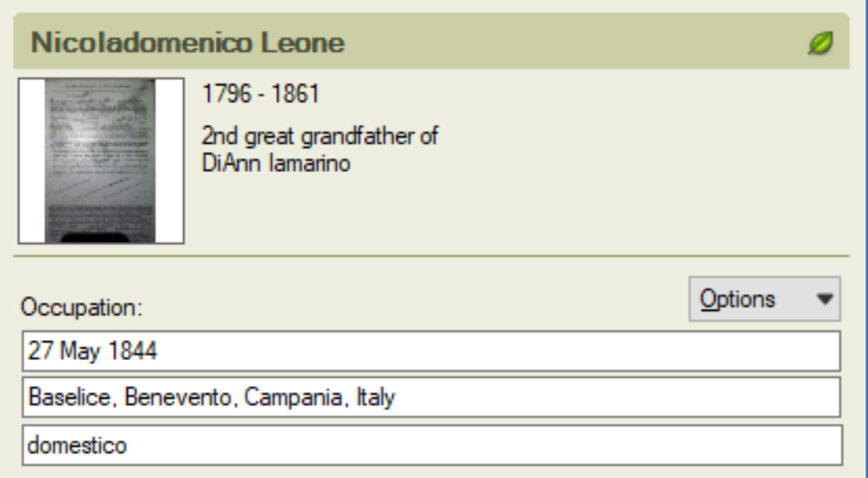Click the green leaf hint icon

coord(820,43)
